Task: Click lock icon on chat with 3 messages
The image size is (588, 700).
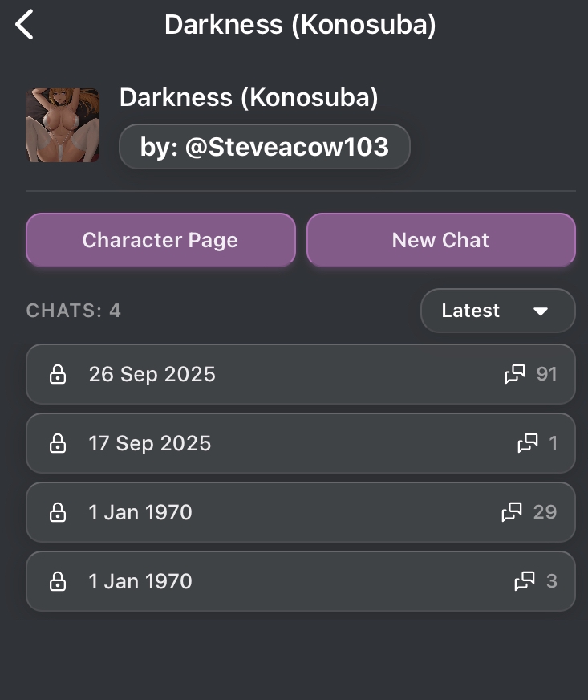Action: (58, 581)
